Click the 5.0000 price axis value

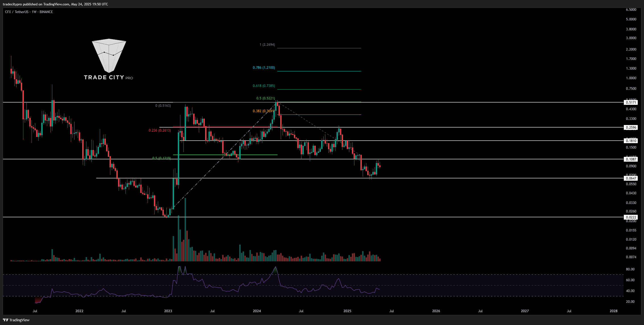631,19
